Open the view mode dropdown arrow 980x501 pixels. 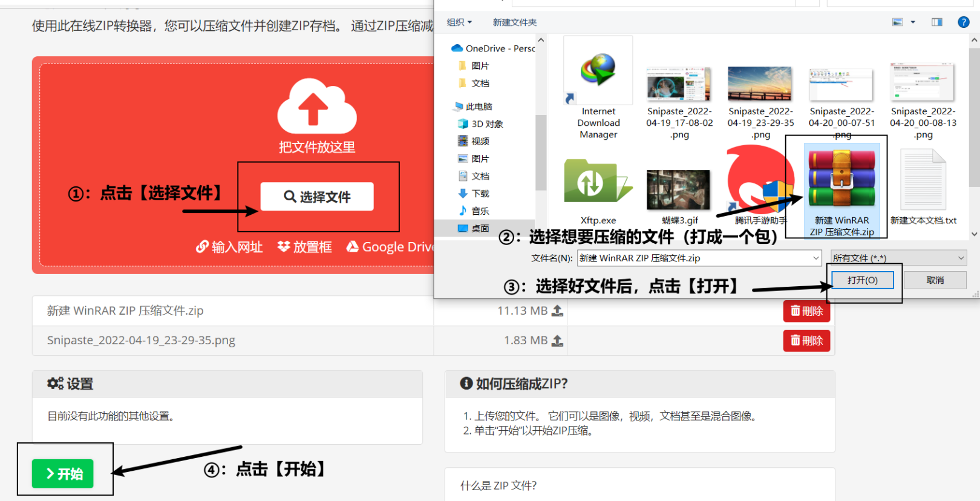(x=913, y=22)
